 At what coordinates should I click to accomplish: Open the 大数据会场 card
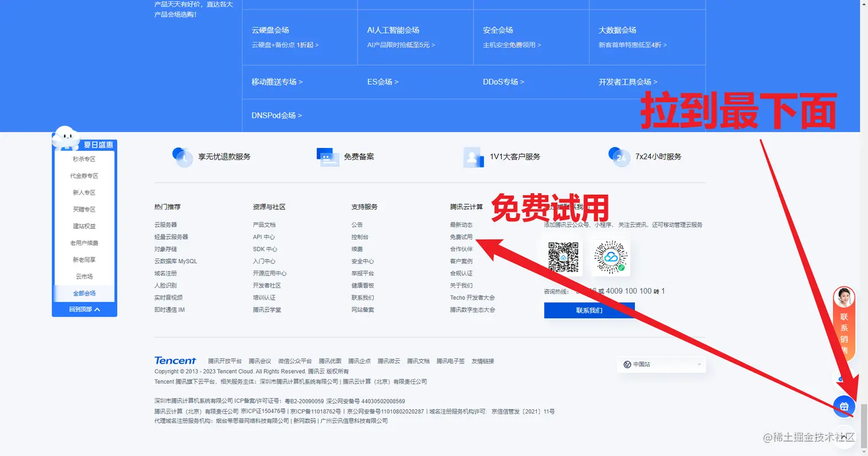[648, 37]
